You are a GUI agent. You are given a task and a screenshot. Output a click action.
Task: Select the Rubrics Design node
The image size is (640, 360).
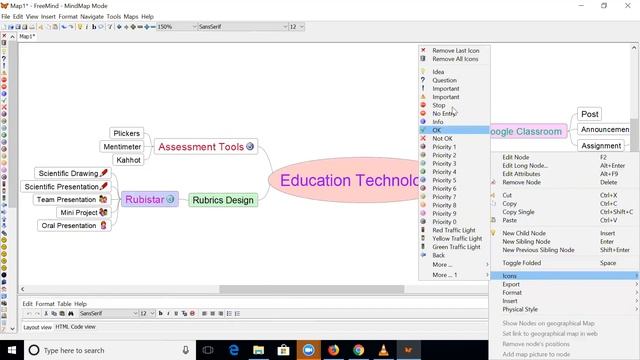point(223,200)
